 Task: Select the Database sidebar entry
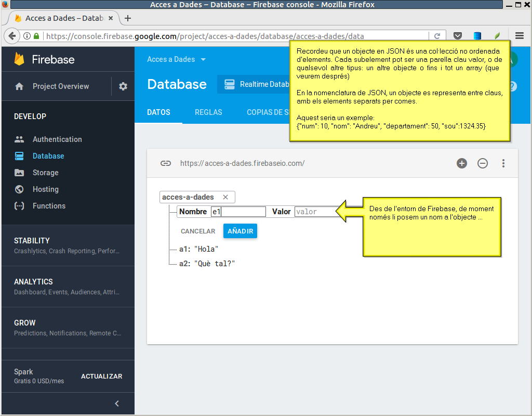[x=48, y=156]
